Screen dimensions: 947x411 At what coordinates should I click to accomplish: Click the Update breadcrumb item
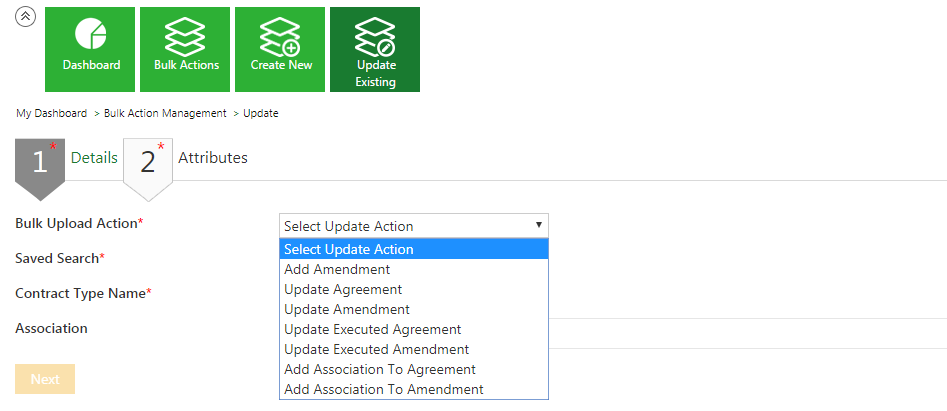pos(261,113)
